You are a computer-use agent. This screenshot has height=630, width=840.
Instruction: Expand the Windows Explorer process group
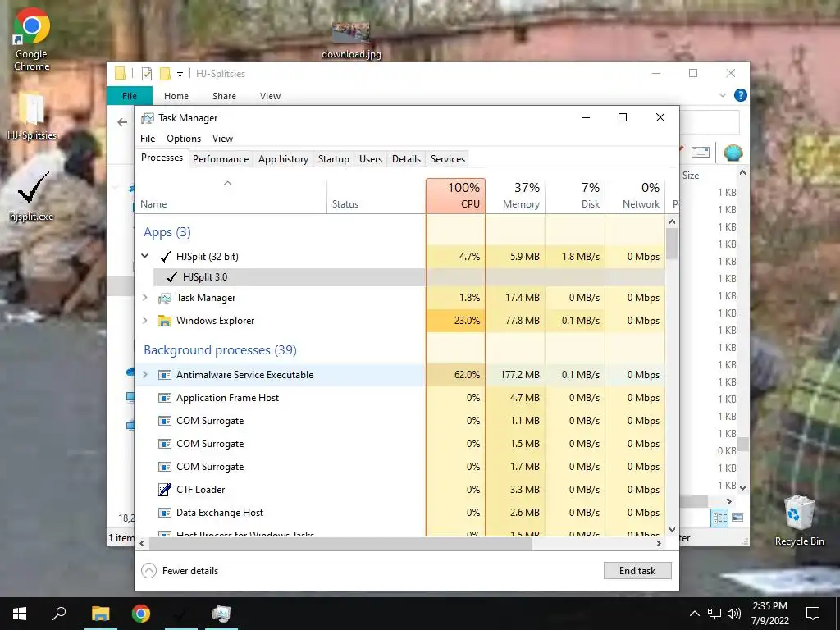point(144,321)
